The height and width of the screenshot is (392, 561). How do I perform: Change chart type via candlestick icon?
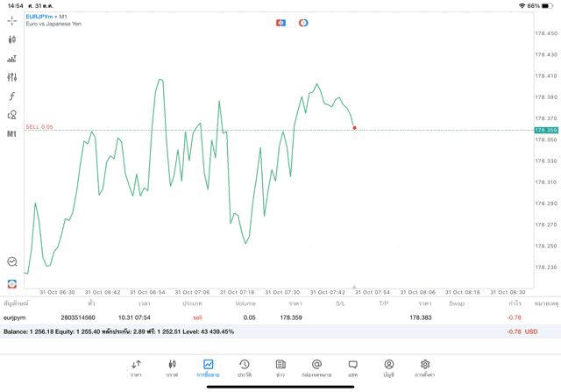point(12,39)
